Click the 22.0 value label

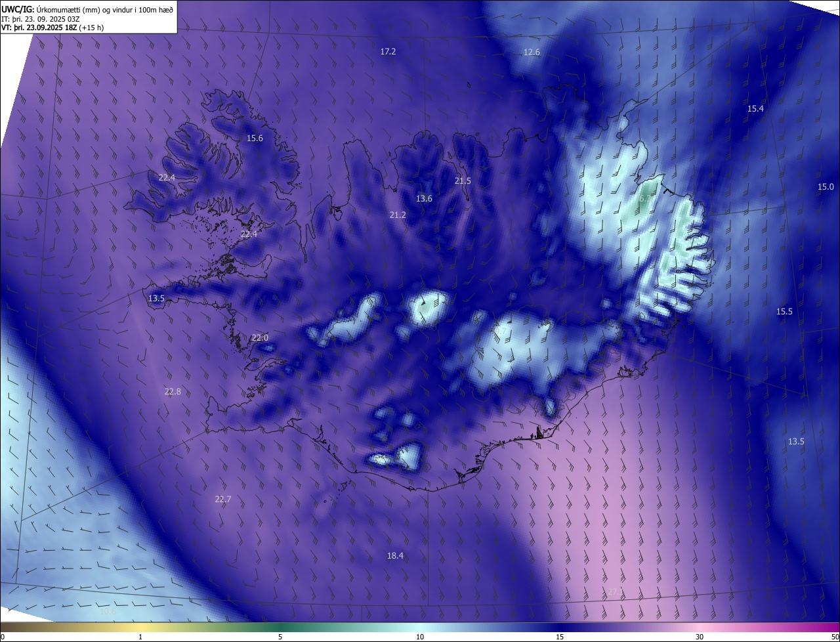[x=260, y=337]
